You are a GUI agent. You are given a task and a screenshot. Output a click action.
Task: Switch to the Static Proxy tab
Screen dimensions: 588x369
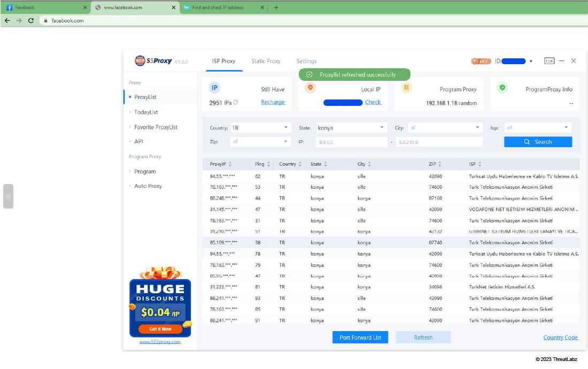coord(266,61)
